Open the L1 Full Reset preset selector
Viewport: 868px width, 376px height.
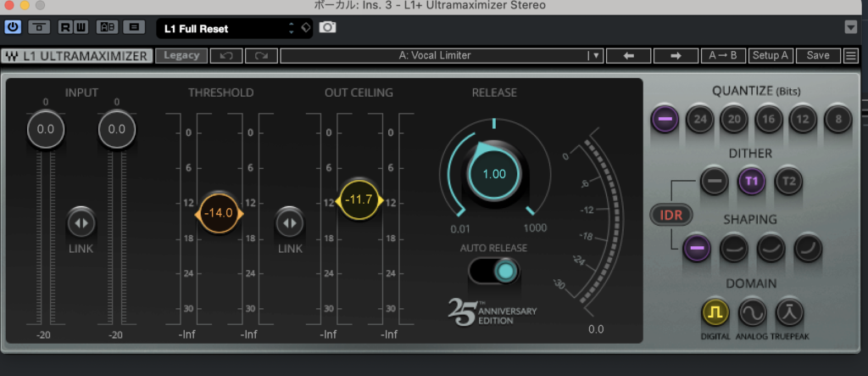pos(226,28)
